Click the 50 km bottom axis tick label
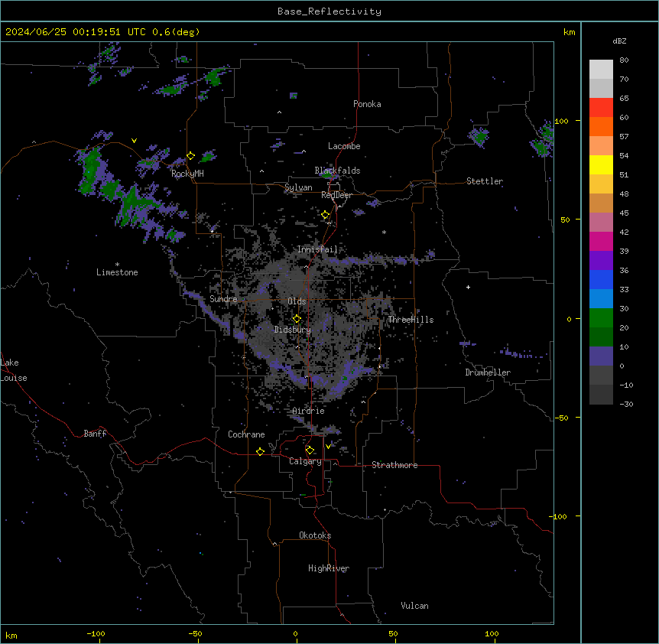This screenshot has height=644, width=659. point(394,633)
